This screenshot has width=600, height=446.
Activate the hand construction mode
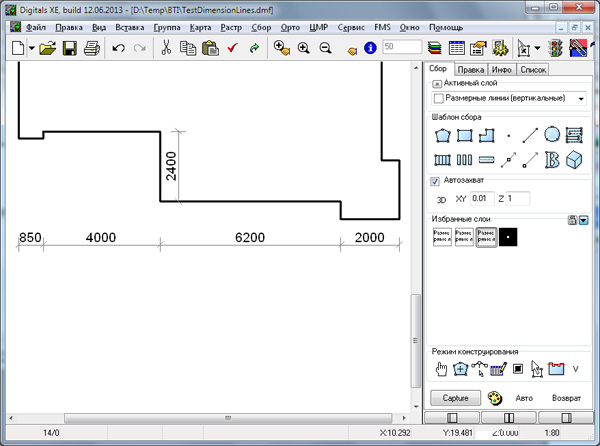(441, 369)
